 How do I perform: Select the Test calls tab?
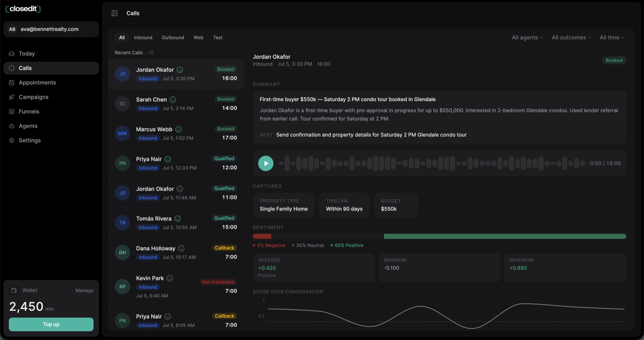pos(218,37)
